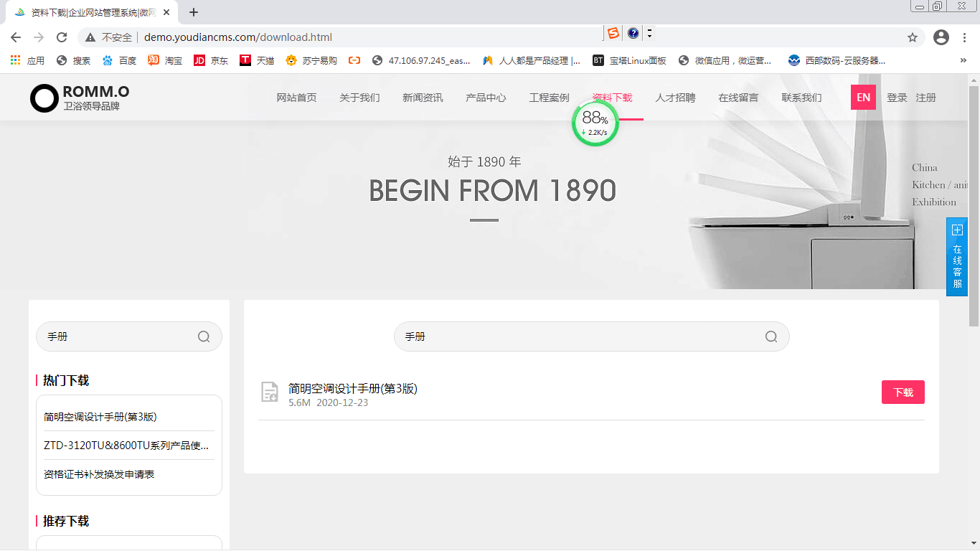Open the 新闻资讯 navigation item
This screenshot has height=551, width=980.
[x=423, y=98]
